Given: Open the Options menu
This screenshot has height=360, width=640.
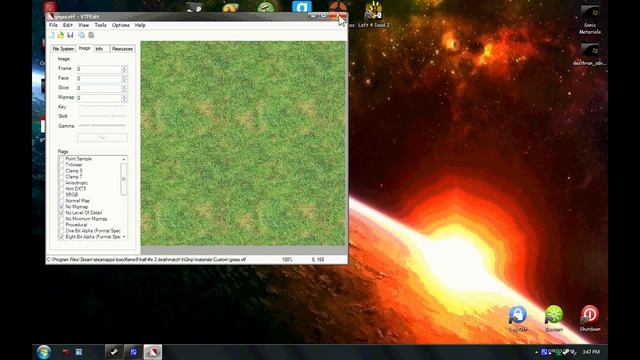Looking at the screenshot, I should (x=121, y=25).
